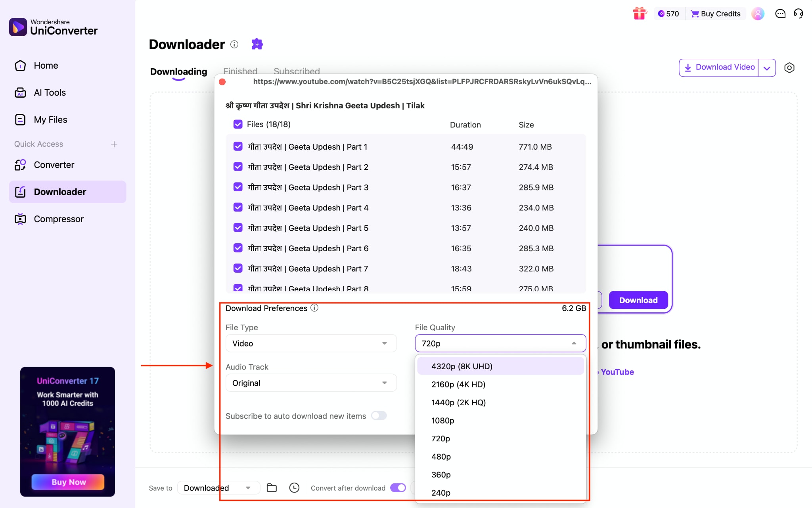Open the AI Tools section in sidebar
Viewport: 812px width, 508px height.
tap(50, 92)
